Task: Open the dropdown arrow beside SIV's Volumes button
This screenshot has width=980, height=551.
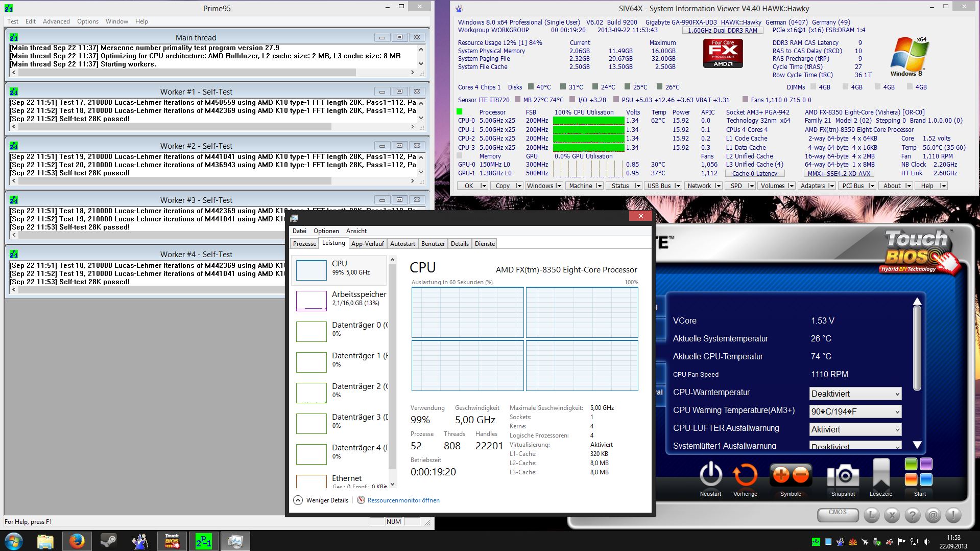Action: (x=791, y=186)
